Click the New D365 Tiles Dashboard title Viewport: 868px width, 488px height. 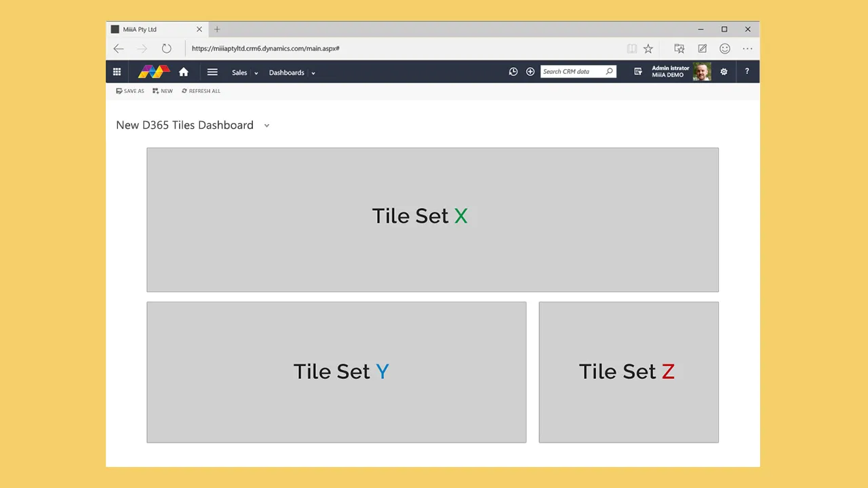pyautogui.click(x=184, y=125)
